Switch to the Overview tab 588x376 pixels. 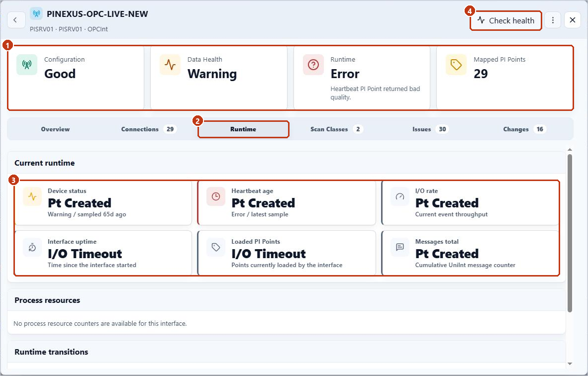[x=55, y=129]
